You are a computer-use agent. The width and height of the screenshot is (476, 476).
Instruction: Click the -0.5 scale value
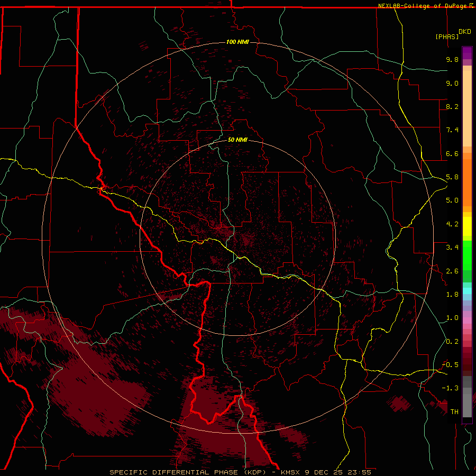click(450, 365)
